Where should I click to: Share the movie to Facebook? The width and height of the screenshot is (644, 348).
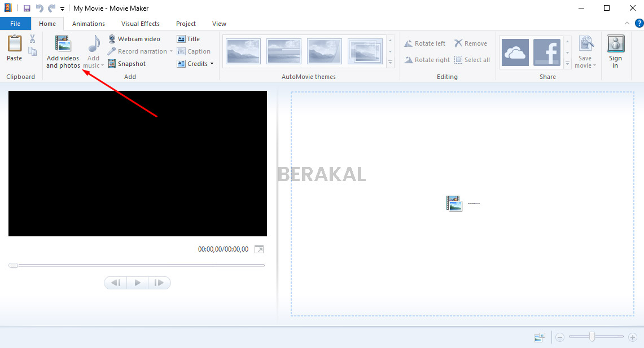click(546, 52)
